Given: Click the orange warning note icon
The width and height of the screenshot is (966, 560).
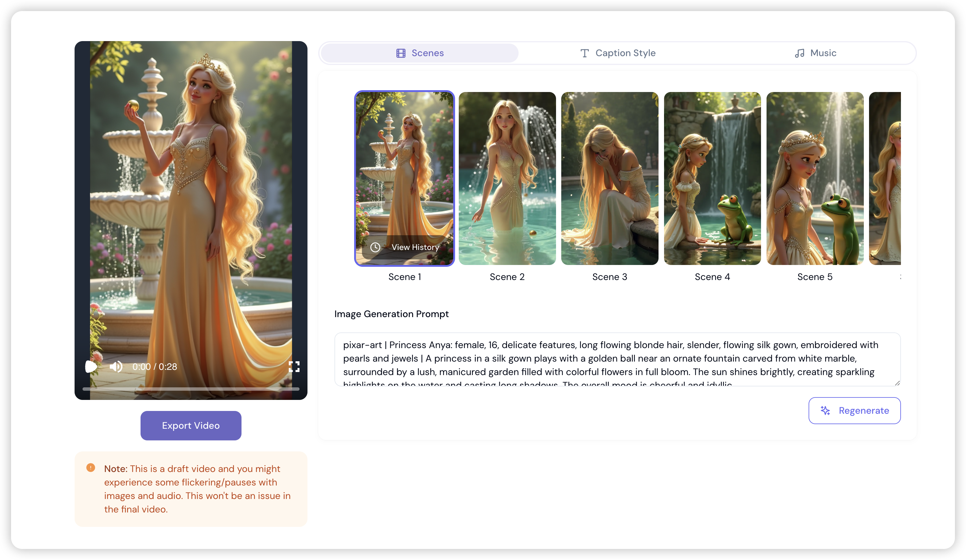Looking at the screenshot, I should [x=91, y=468].
